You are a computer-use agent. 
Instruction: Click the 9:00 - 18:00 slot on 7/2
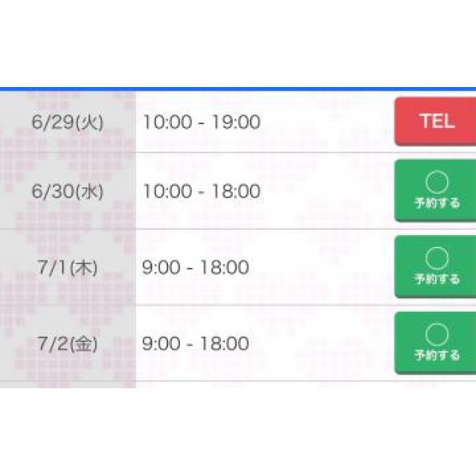click(x=195, y=344)
